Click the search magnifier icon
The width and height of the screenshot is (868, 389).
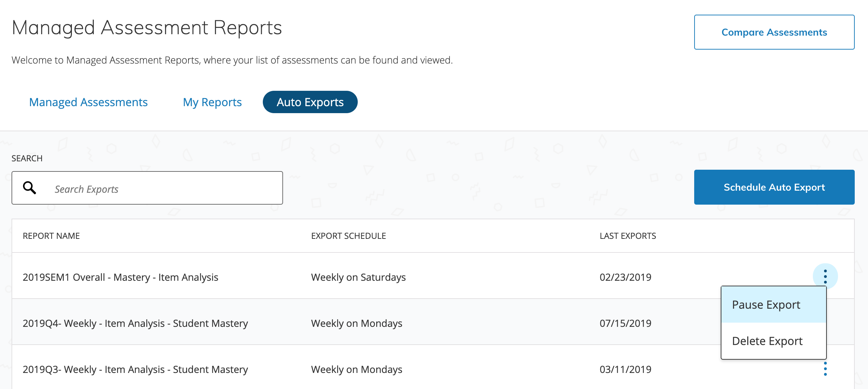coord(29,188)
